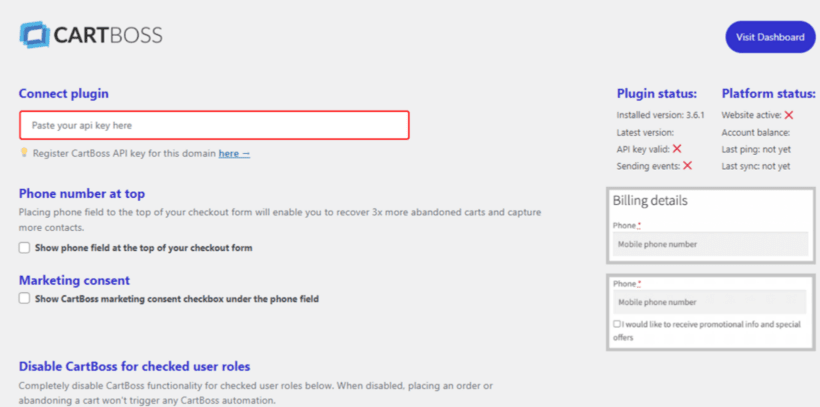This screenshot has height=407, width=820.
Task: Click the "Disable CartBoss for checked user roles" heading
Action: (134, 366)
